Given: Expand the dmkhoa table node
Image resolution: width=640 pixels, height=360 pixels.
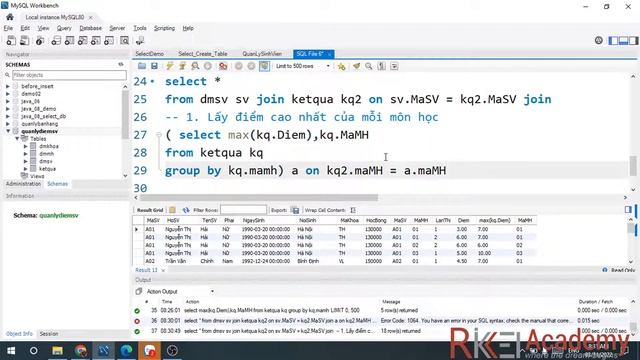Looking at the screenshot, I should pos(26,146).
